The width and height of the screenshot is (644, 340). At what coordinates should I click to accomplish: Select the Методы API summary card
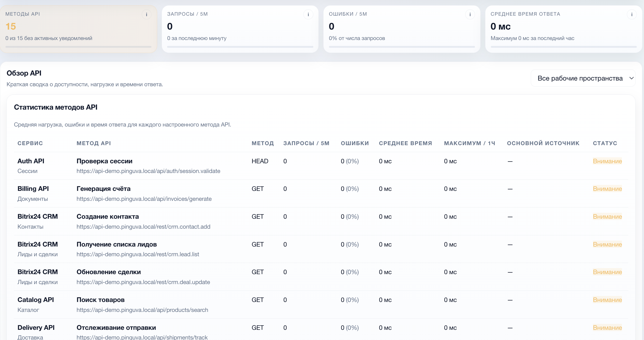tap(78, 29)
